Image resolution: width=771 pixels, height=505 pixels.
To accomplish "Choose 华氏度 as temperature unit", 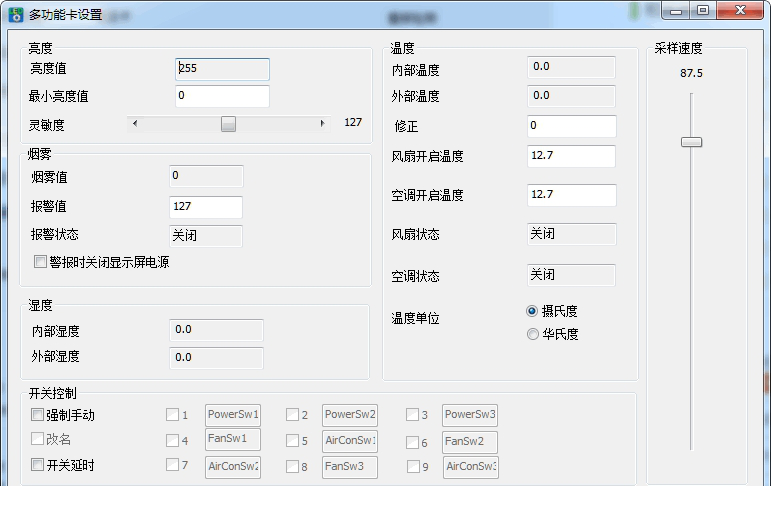I will [532, 335].
